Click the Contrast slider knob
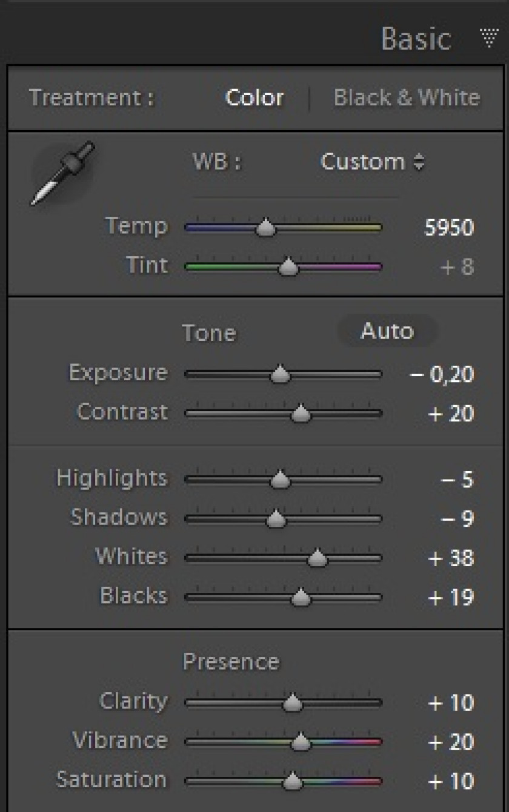 (301, 414)
